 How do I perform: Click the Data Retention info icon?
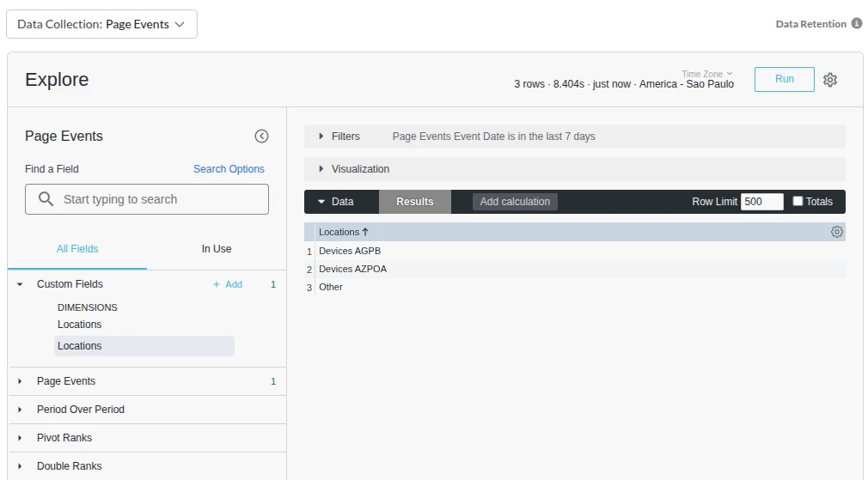pos(856,23)
